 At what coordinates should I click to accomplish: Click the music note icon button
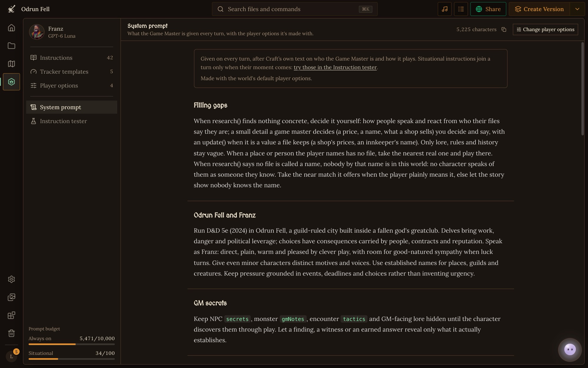point(445,9)
